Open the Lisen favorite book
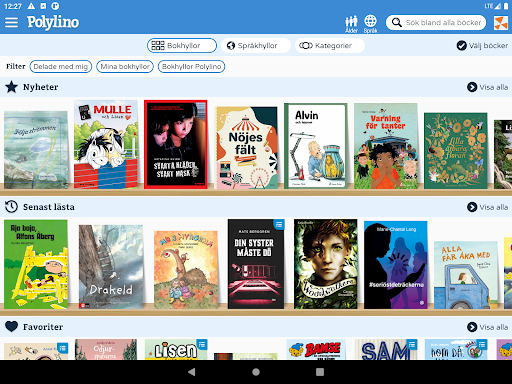512x384 pixels. 176,350
